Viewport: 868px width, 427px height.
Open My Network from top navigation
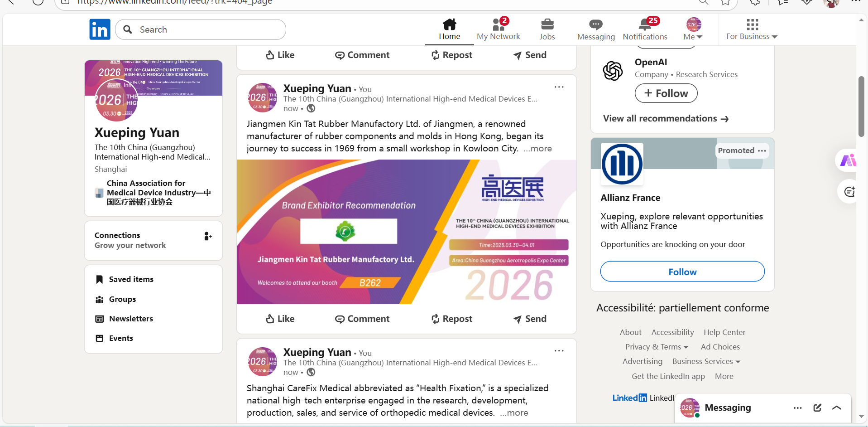498,29
